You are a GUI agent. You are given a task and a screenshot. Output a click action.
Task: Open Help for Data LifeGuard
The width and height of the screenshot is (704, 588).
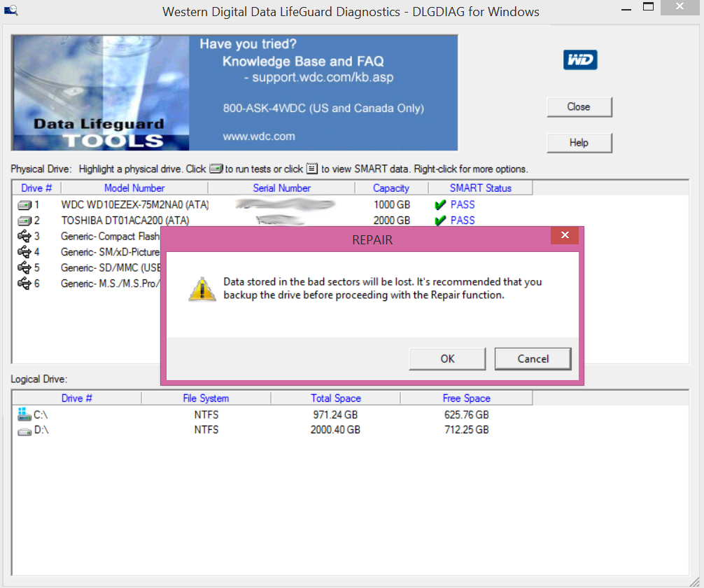click(x=579, y=143)
